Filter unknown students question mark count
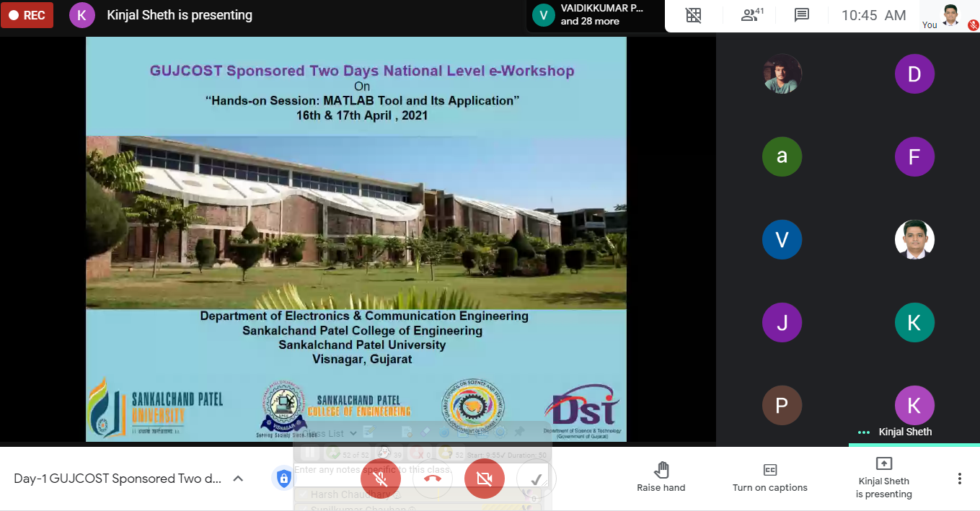Screen dimensions: 980x511 click(451, 453)
